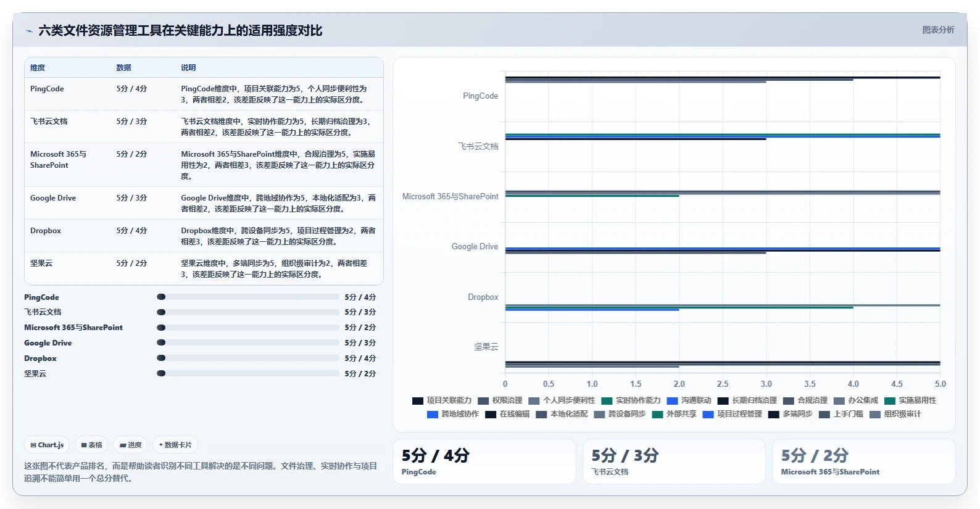Toggle the 跨地域协作 legend entry
Screen dimensions: 980x509
click(452, 414)
